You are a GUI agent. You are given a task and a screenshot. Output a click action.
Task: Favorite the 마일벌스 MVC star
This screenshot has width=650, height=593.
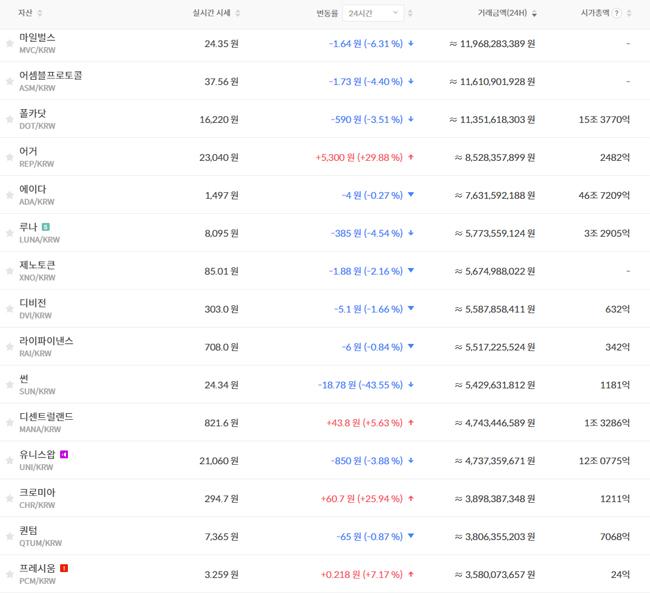(10, 44)
